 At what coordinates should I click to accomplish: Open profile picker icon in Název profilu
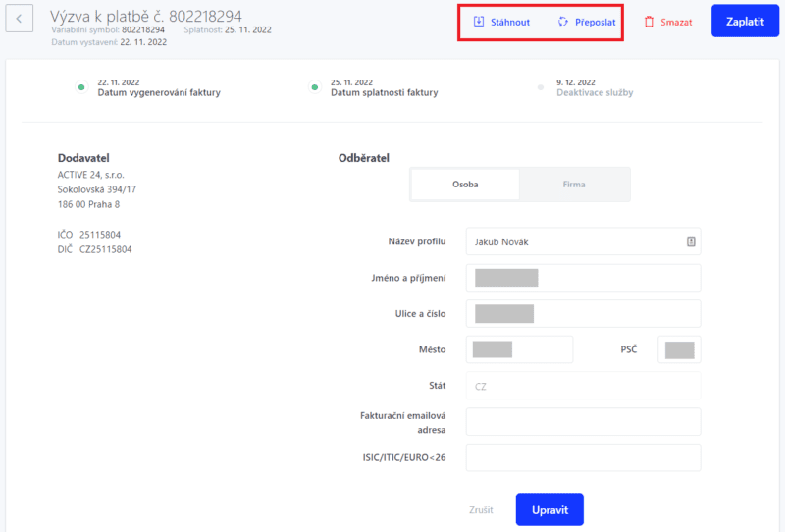(x=691, y=241)
